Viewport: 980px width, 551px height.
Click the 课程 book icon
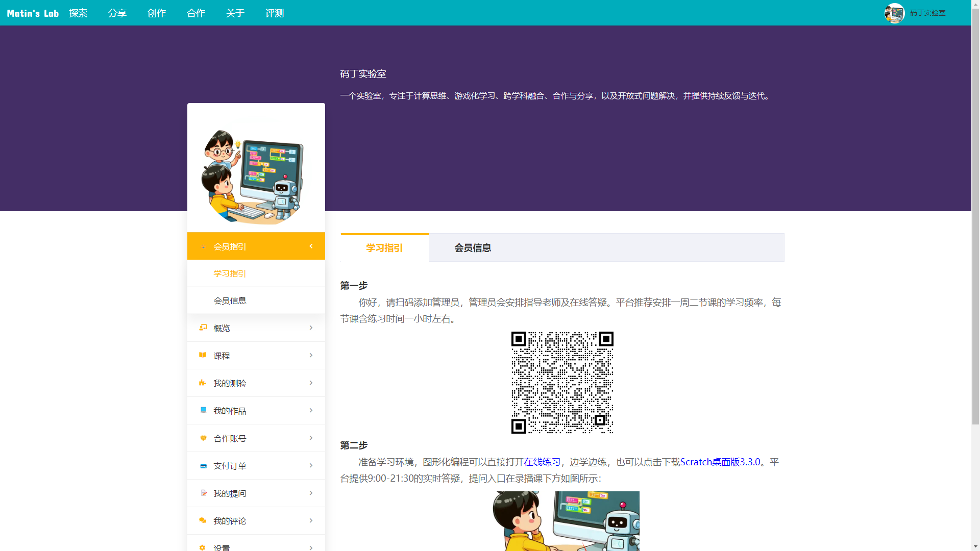(x=203, y=355)
